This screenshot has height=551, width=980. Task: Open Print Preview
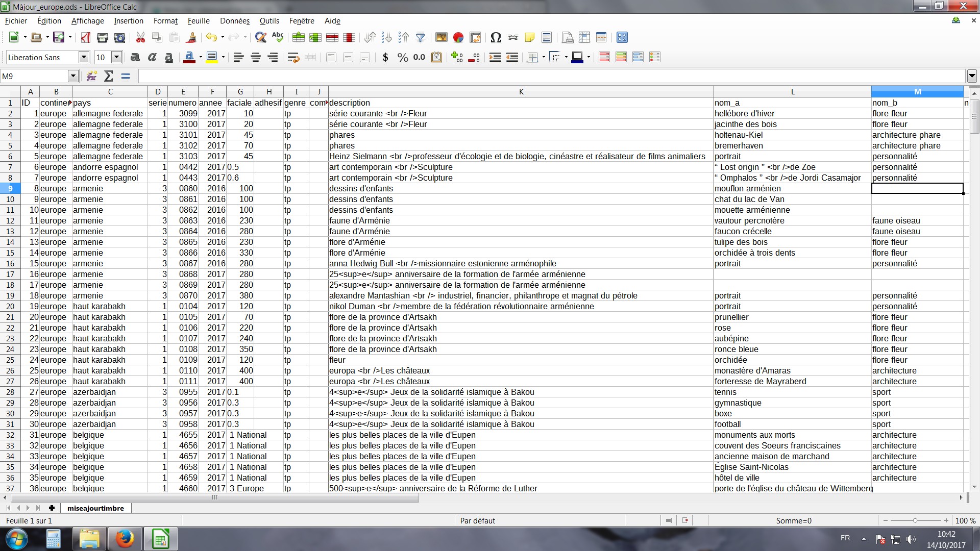click(119, 37)
